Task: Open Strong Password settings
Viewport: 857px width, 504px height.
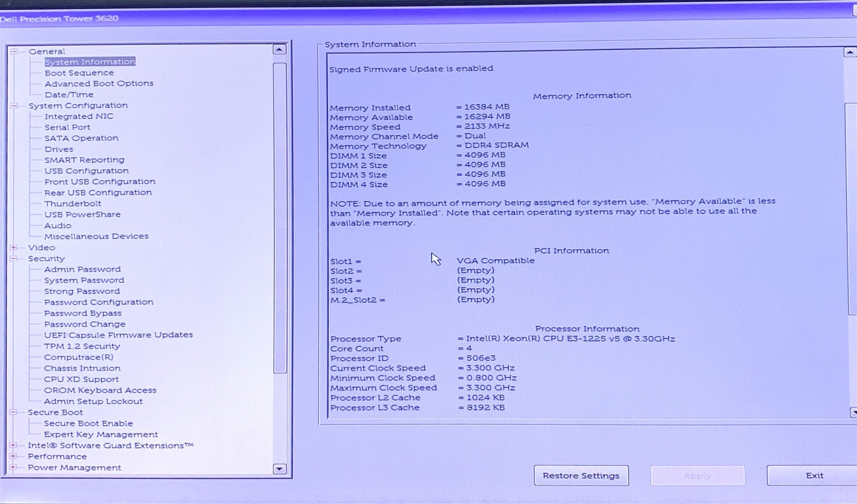Action: pos(82,291)
